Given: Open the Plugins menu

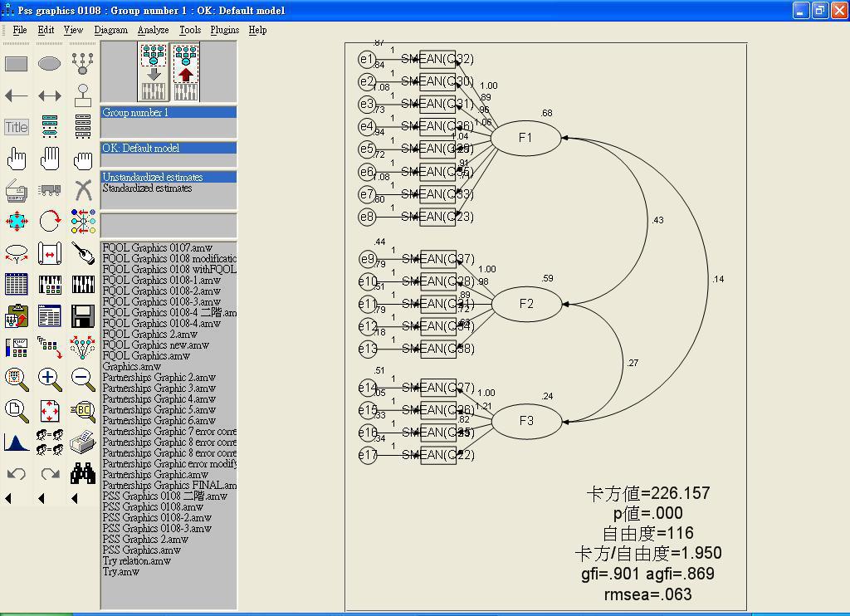Looking at the screenshot, I should tap(224, 30).
